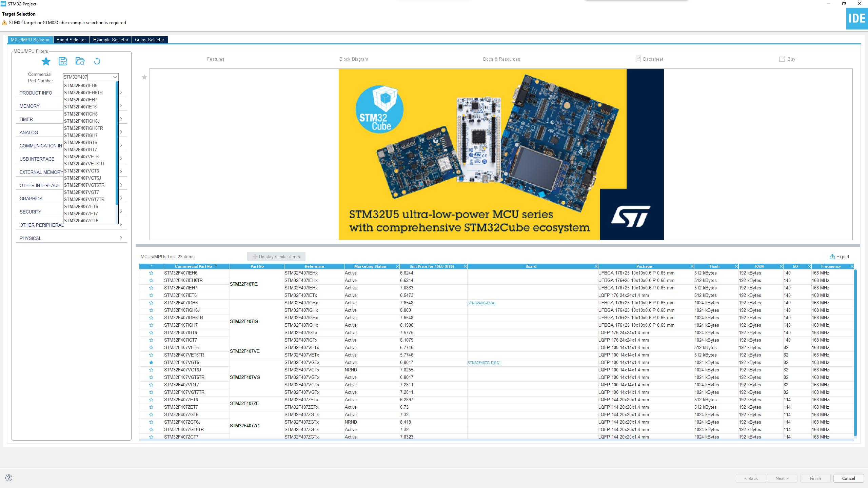
Task: Switch to MCU/MPU Selector tab
Action: (x=30, y=40)
